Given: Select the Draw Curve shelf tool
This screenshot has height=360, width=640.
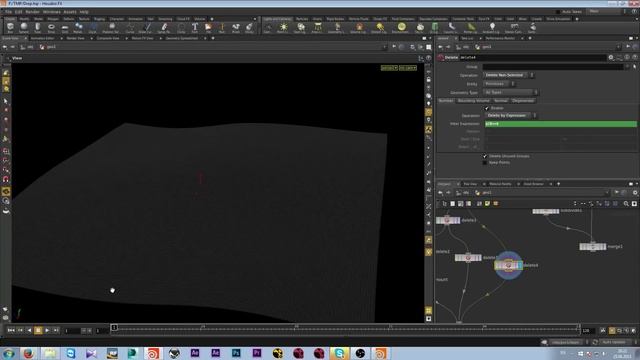Looking at the screenshot, I should point(146,28).
